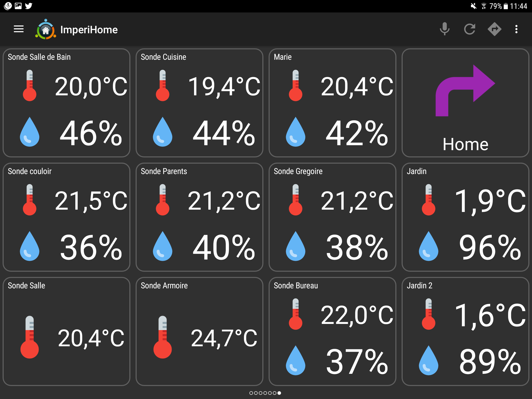Viewport: 532px width, 399px height.
Task: Open the Sonde Parents widget
Action: (x=199, y=217)
